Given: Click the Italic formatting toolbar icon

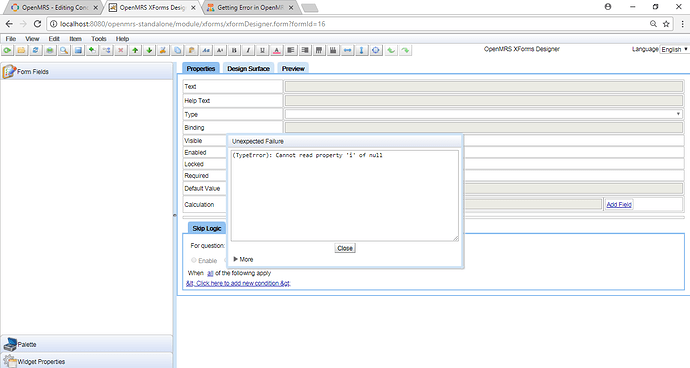Looking at the screenshot, I should pos(248,51).
